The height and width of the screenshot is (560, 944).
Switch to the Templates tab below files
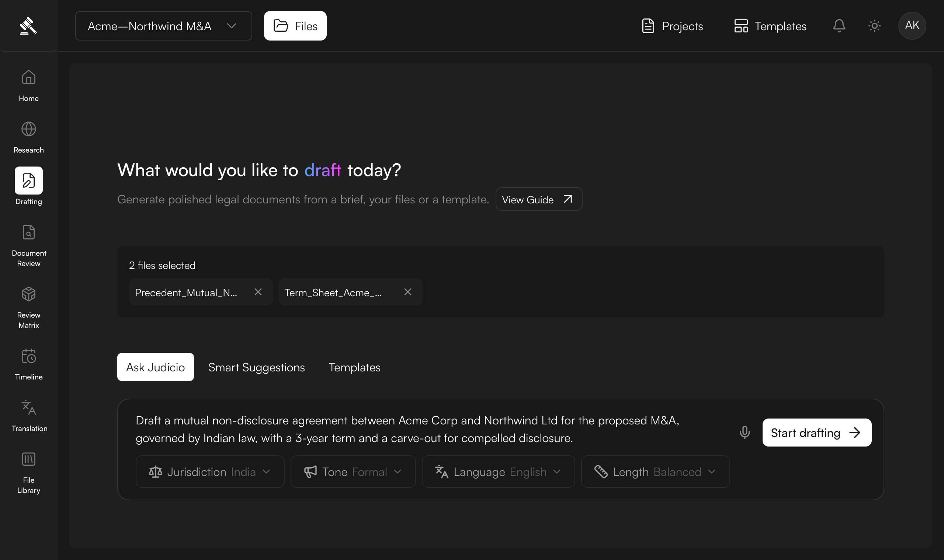pyautogui.click(x=355, y=367)
